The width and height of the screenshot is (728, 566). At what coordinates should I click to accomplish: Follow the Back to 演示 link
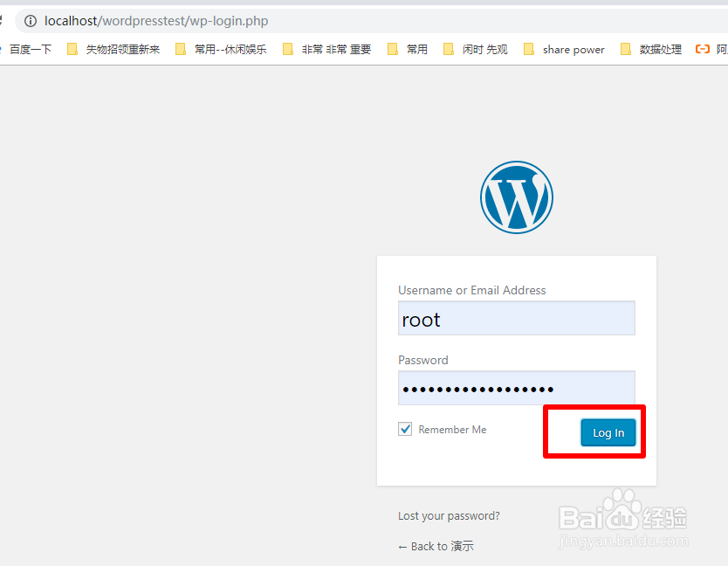(436, 546)
